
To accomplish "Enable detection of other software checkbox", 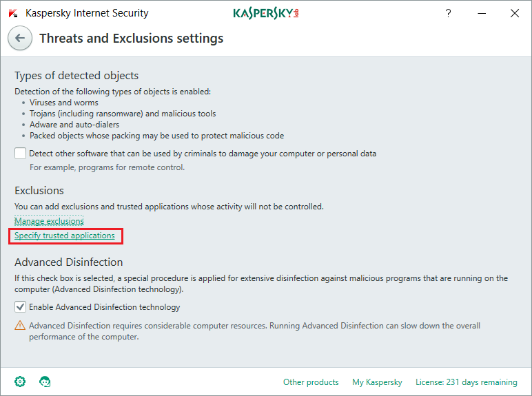I will [x=21, y=154].
